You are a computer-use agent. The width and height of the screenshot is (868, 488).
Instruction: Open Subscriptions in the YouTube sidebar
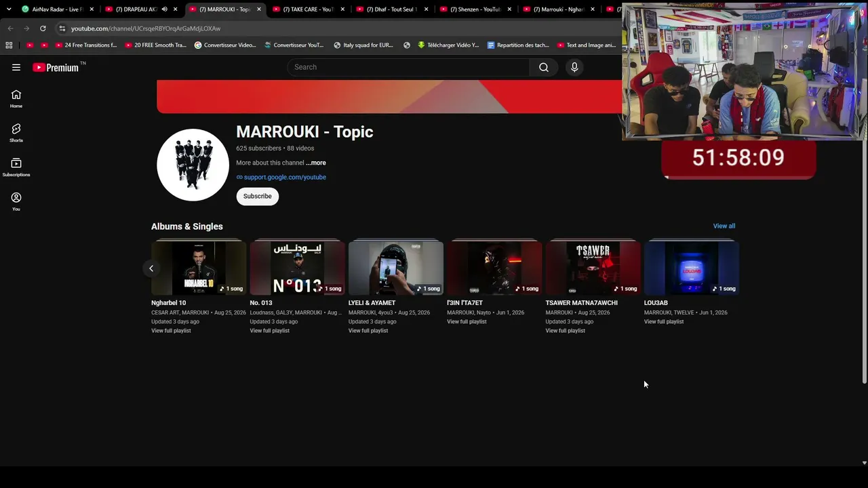16,167
